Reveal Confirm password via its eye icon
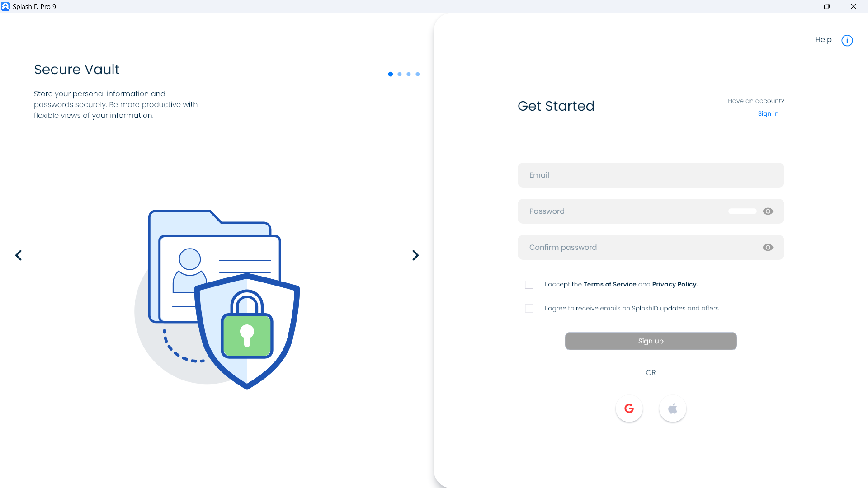868x488 pixels. [x=768, y=247]
